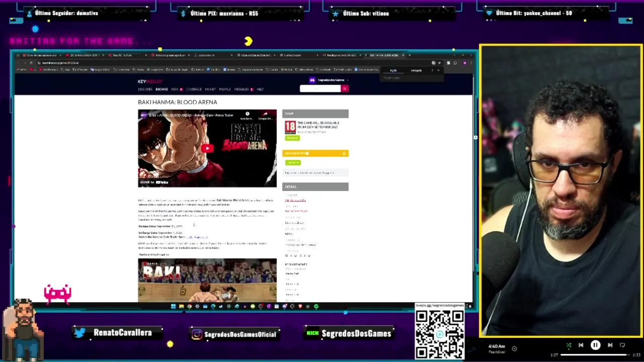Toggle Spotify shuffle
The width and height of the screenshot is (644, 362).
pyautogui.click(x=569, y=345)
